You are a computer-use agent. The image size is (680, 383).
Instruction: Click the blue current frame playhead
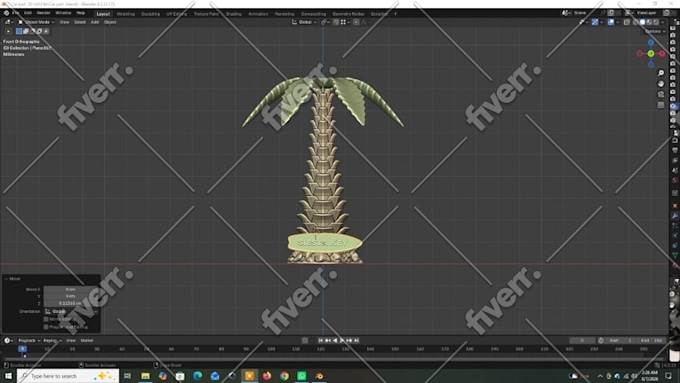[22, 349]
